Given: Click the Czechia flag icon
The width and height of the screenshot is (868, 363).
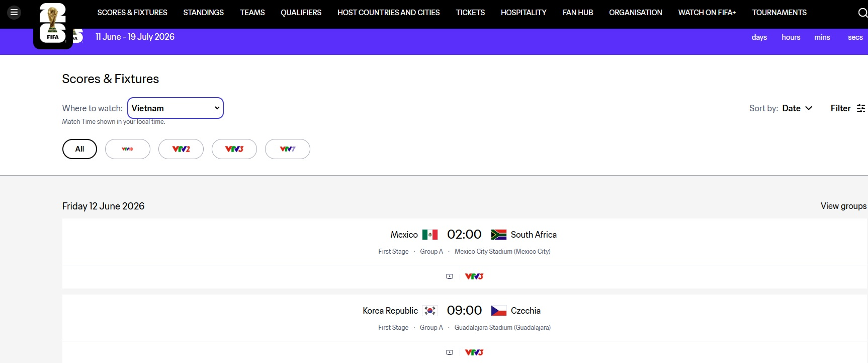Looking at the screenshot, I should click(x=498, y=311).
